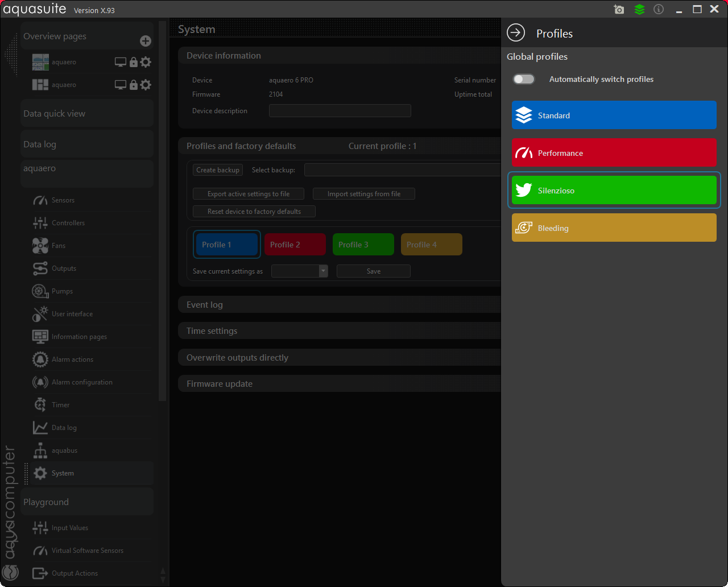Screen dimensions: 728x587
Task: Expand the Data quick view section
Action: 87,113
